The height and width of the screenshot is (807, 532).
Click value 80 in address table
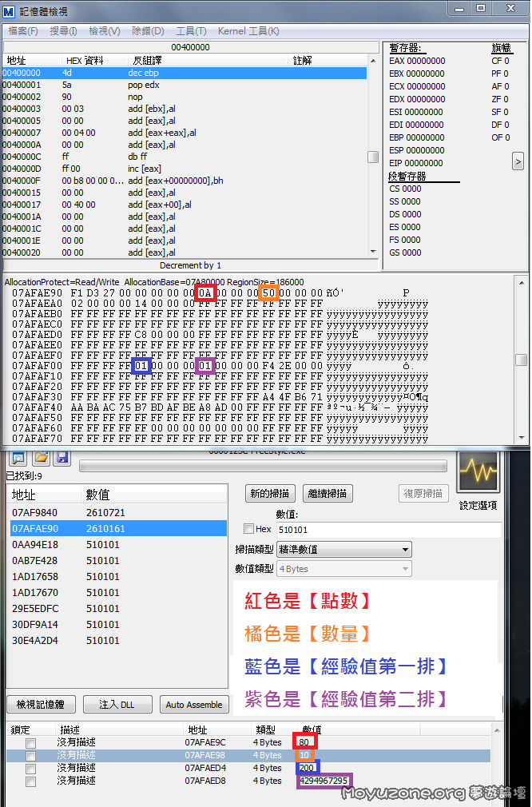coord(304,742)
